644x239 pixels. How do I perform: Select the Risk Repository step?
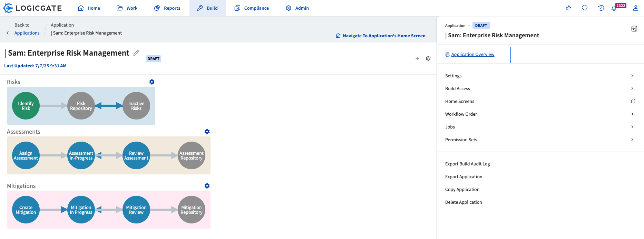[81, 106]
